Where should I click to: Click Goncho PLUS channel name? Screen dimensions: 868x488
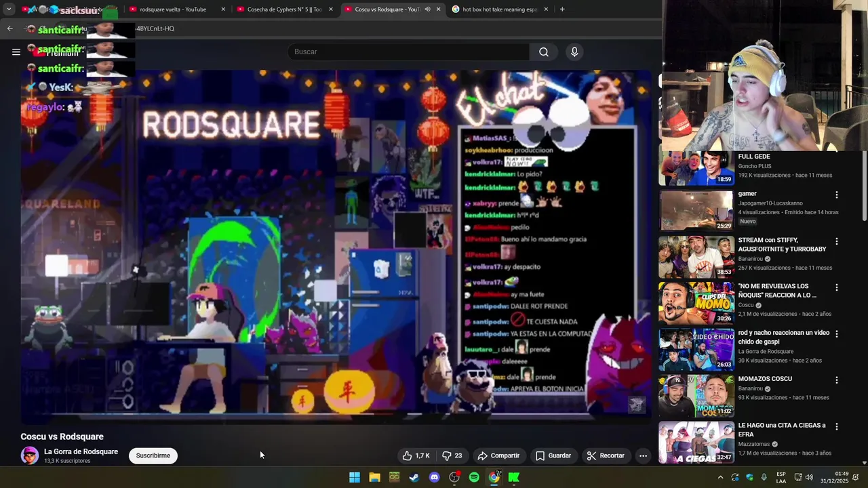(755, 166)
